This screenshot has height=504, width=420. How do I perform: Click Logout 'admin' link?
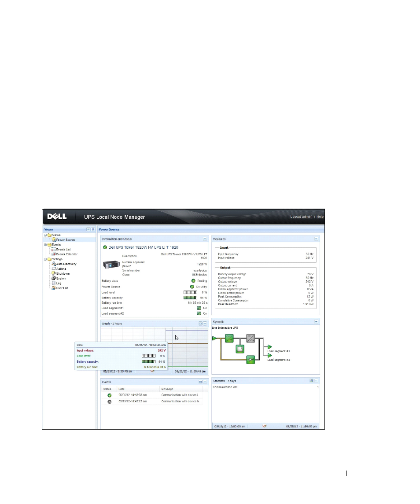[x=301, y=217]
